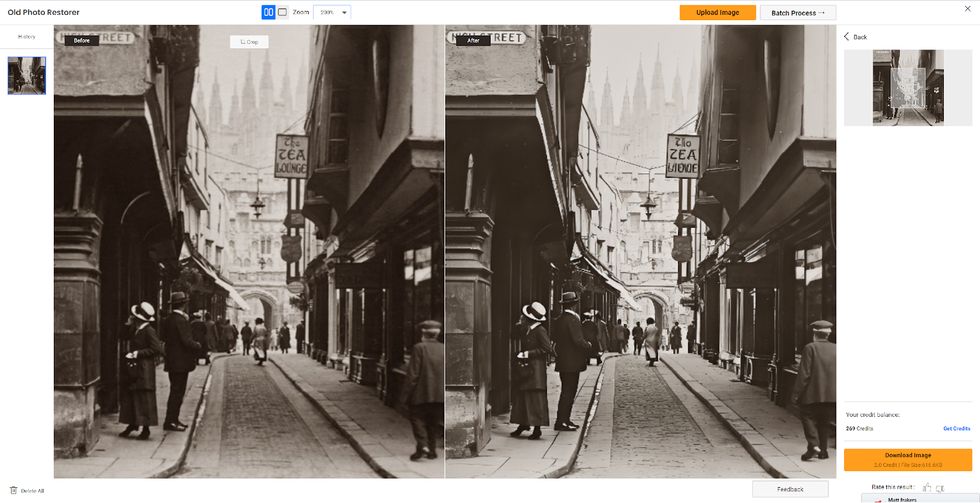This screenshot has width=980, height=503.
Task: Click the Old Photo Restorer title
Action: coord(43,12)
